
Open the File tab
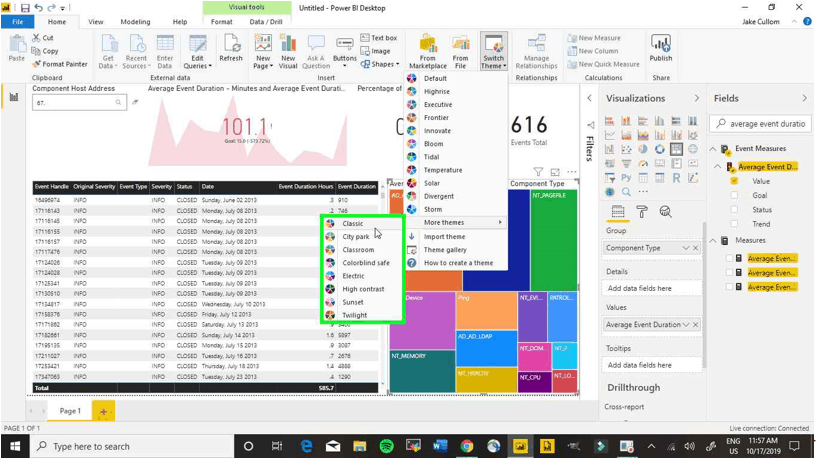click(18, 22)
